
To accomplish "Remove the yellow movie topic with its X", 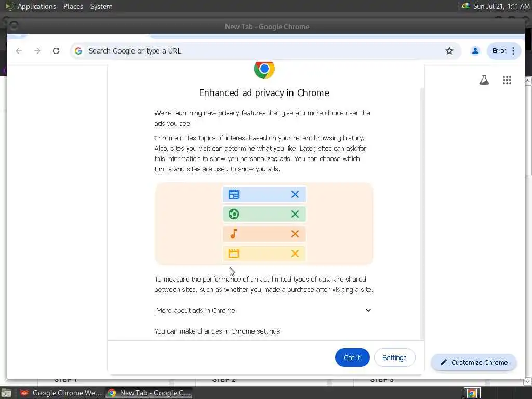I will (x=295, y=254).
